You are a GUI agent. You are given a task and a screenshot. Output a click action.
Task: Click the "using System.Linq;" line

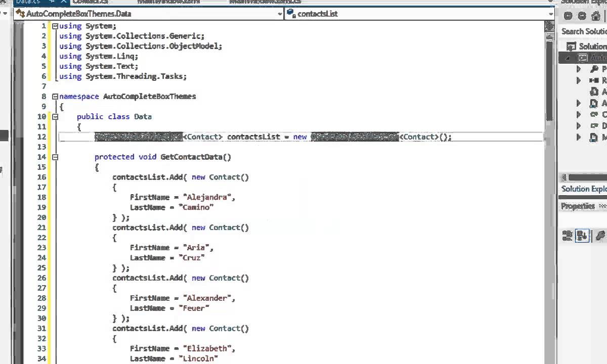click(x=99, y=56)
